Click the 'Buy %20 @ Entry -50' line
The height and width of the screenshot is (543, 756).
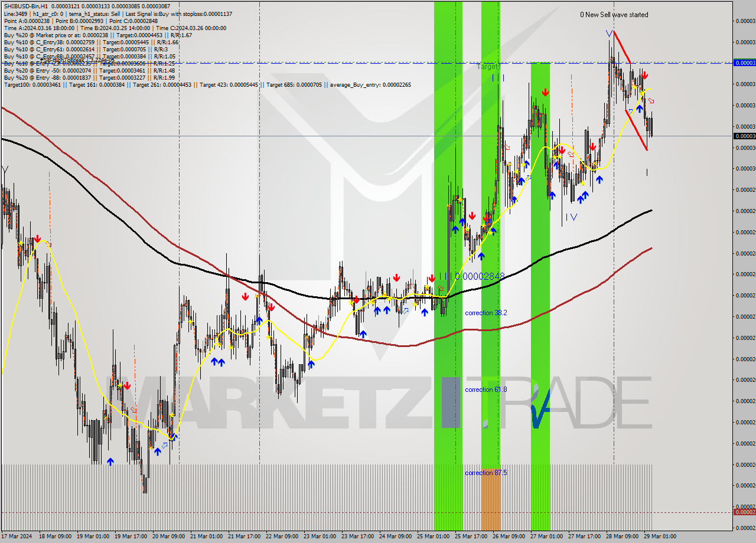[89, 70]
